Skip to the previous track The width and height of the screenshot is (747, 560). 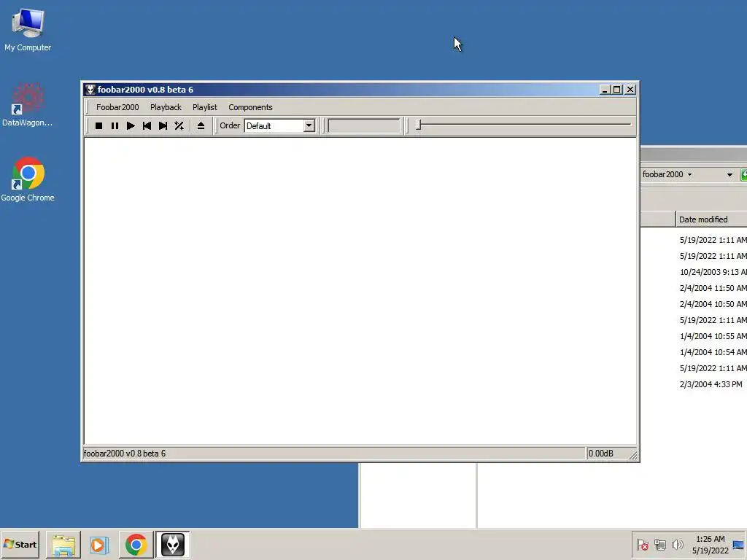point(147,125)
